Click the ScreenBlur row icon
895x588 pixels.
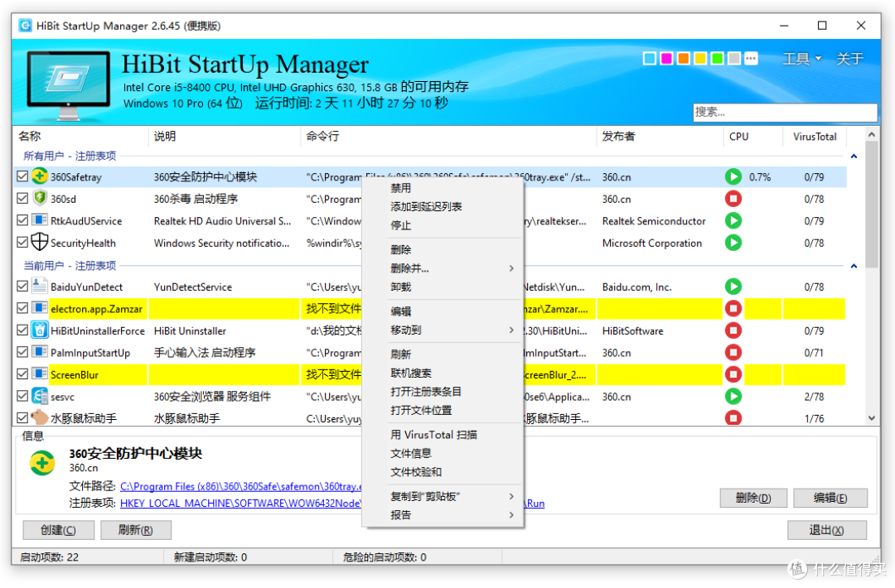pyautogui.click(x=40, y=374)
